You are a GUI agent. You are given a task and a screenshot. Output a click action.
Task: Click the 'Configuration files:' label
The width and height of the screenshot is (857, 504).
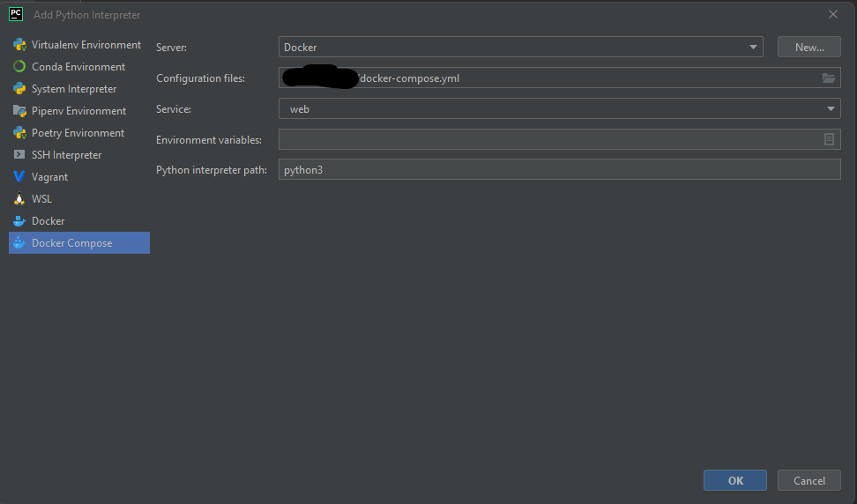pos(201,78)
